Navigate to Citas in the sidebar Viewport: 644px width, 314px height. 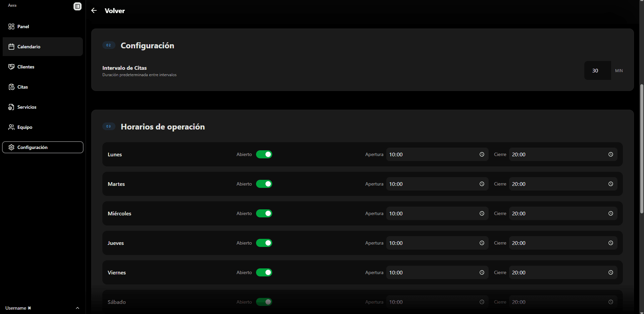click(43, 87)
